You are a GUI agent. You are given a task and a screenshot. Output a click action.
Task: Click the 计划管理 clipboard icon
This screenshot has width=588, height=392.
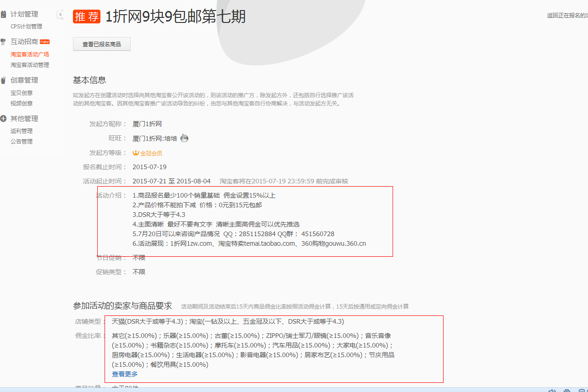pyautogui.click(x=4, y=14)
